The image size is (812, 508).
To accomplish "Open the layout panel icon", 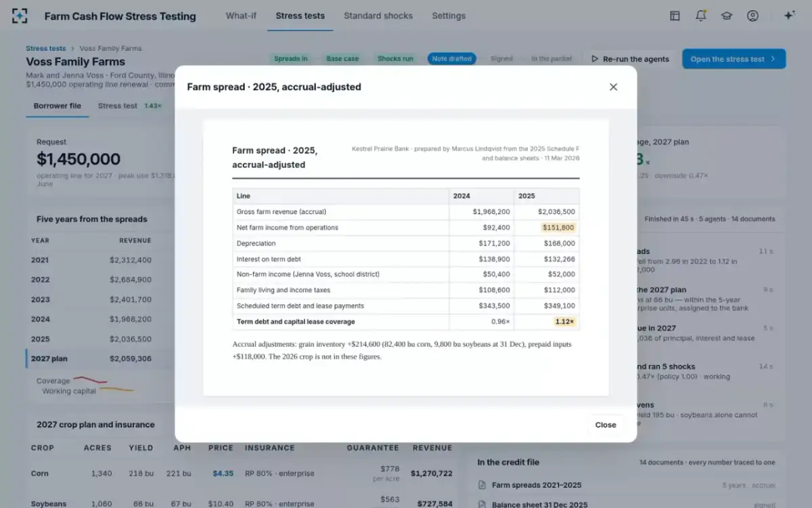I will pos(675,16).
